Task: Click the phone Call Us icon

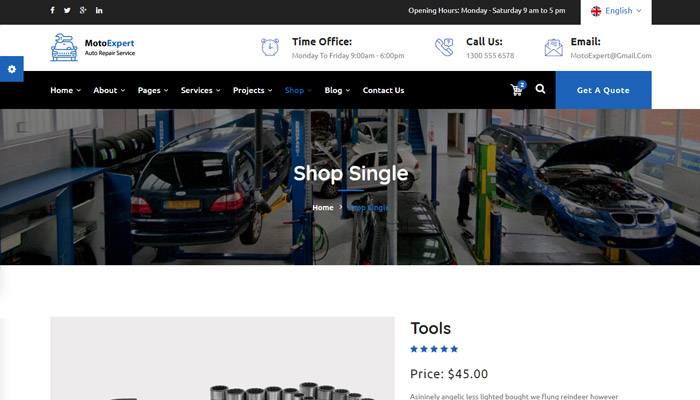Action: [444, 48]
